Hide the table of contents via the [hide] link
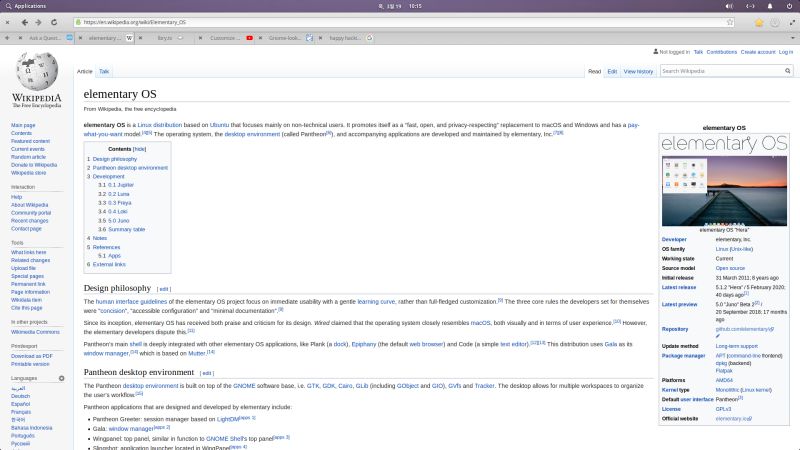This screenshot has width=800, height=450. pyautogui.click(x=140, y=149)
